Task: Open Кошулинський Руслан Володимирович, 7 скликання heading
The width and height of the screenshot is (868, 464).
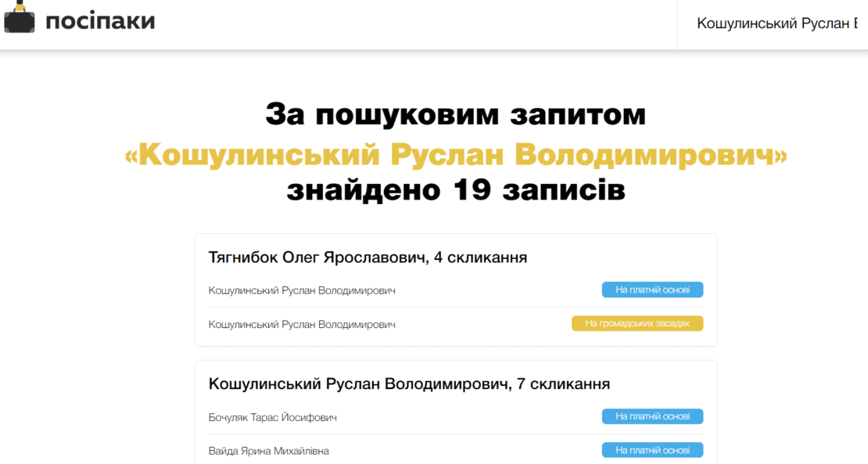Action: (x=409, y=384)
